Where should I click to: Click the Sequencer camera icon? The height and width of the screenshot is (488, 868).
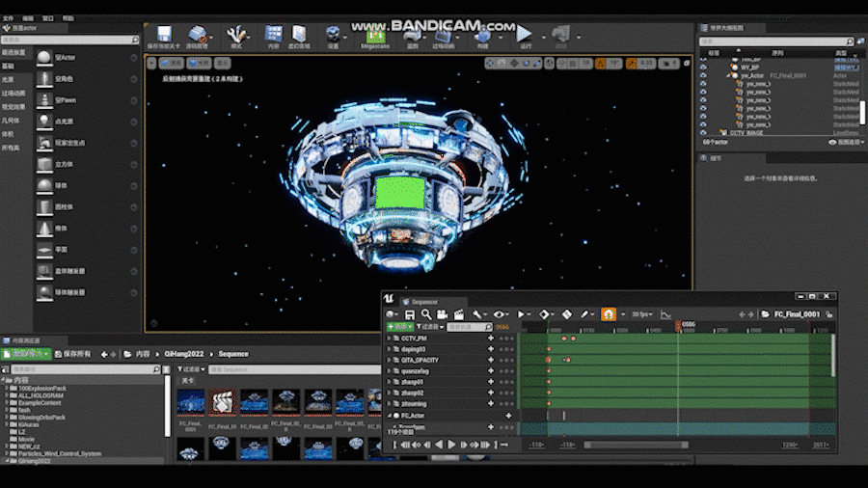[442, 314]
